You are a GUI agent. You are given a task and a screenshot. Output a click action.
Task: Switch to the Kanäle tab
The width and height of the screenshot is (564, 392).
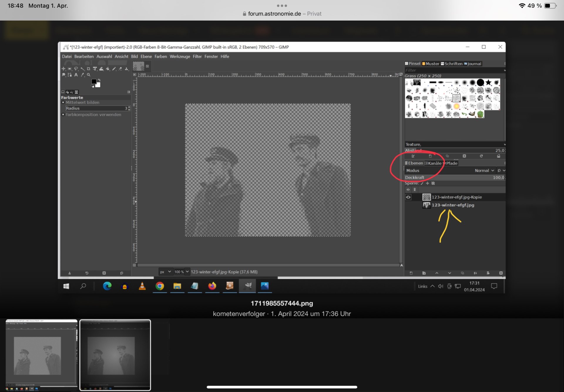pos(433,163)
